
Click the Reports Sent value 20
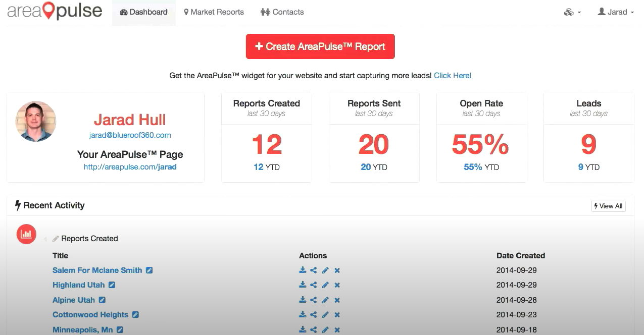point(374,145)
